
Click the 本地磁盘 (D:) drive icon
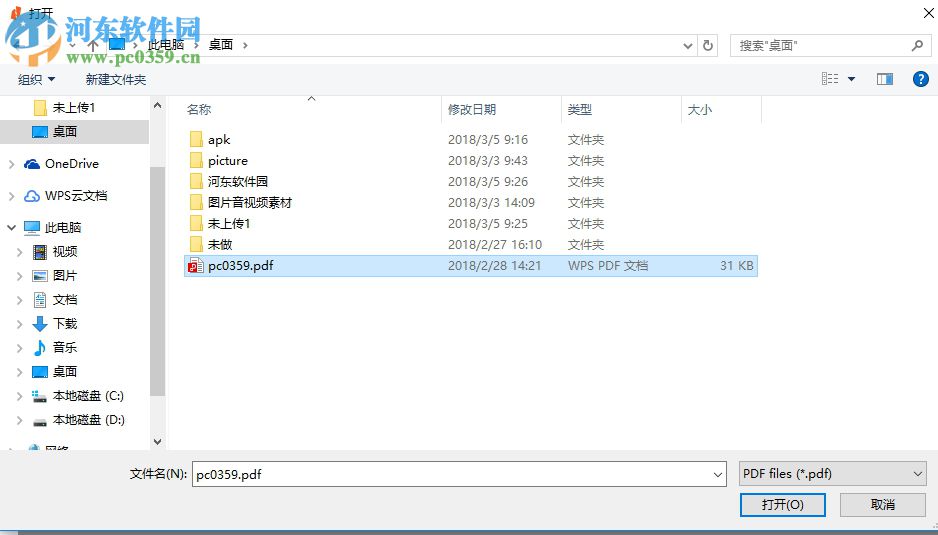[x=39, y=421]
